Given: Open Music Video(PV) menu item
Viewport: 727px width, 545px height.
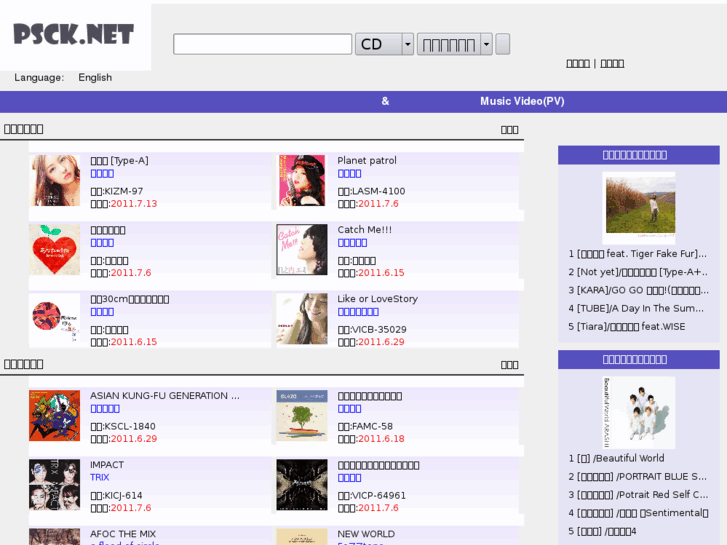Looking at the screenshot, I should [x=522, y=101].
